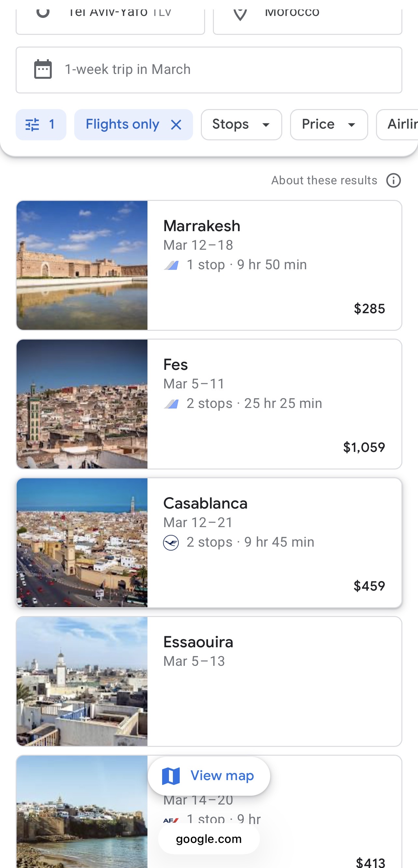This screenshot has height=868, width=418.
Task: Toggle the Flights only filter chip
Action: coord(122,125)
